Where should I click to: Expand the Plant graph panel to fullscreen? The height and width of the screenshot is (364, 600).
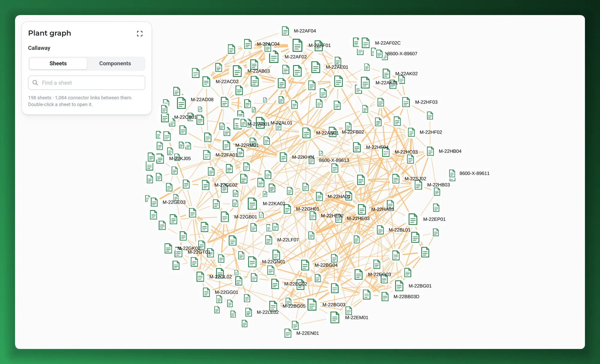139,34
